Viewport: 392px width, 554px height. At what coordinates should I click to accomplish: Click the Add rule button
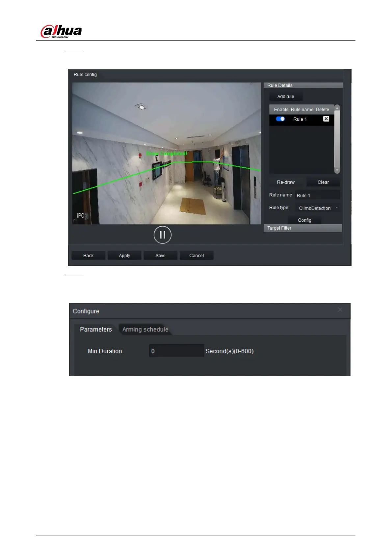click(285, 96)
